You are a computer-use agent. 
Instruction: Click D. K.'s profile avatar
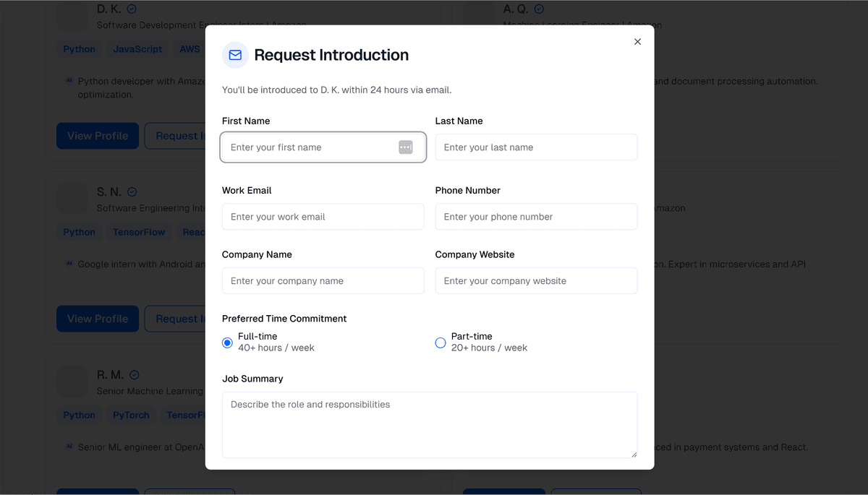(72, 16)
